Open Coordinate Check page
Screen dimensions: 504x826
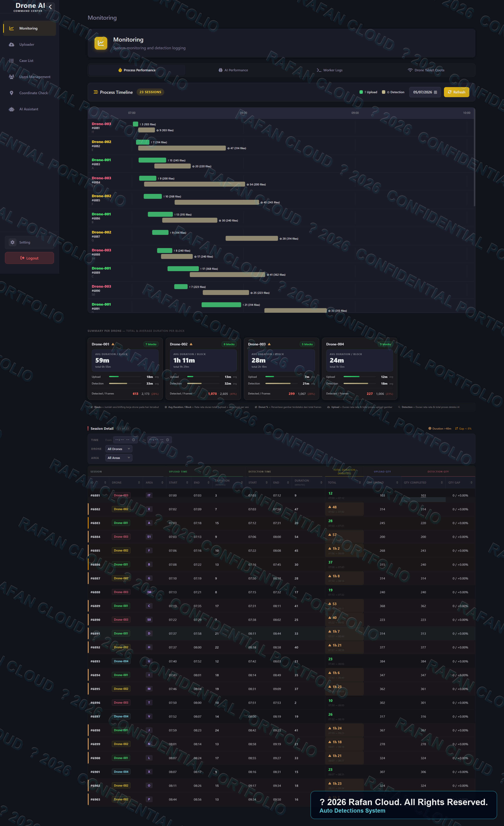pyautogui.click(x=30, y=93)
